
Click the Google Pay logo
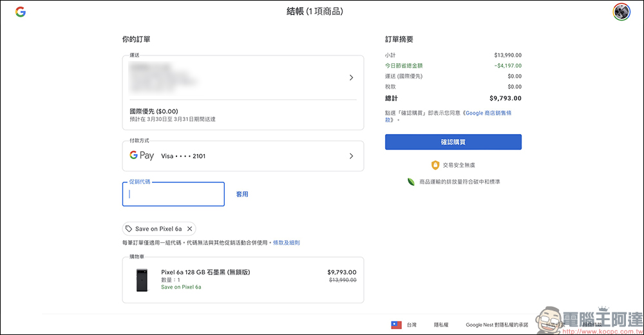(142, 156)
